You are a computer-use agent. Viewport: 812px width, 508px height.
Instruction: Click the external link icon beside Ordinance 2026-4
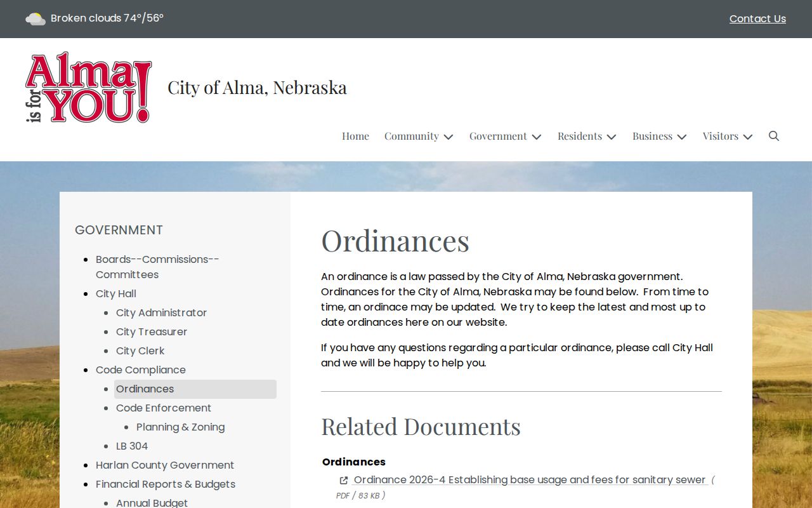[x=344, y=480]
